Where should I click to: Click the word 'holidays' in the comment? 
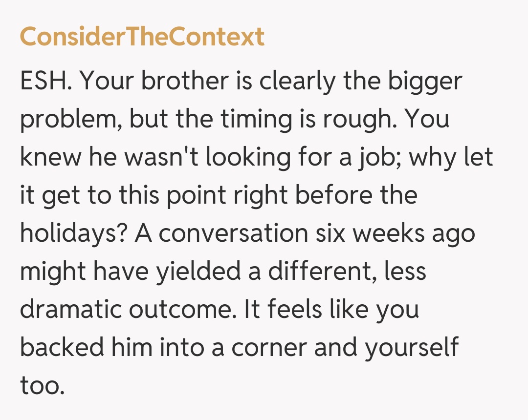tap(73, 234)
